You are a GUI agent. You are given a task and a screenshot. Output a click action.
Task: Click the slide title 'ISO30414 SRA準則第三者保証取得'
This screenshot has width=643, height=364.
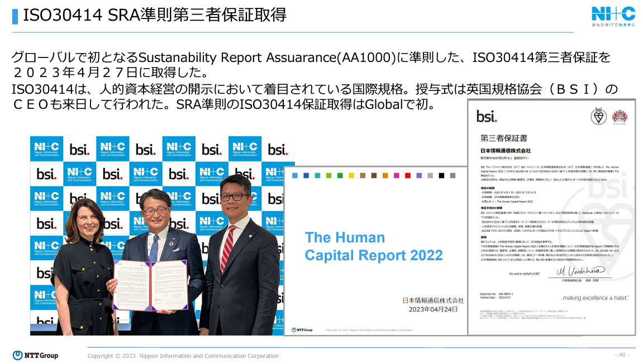[x=155, y=15]
